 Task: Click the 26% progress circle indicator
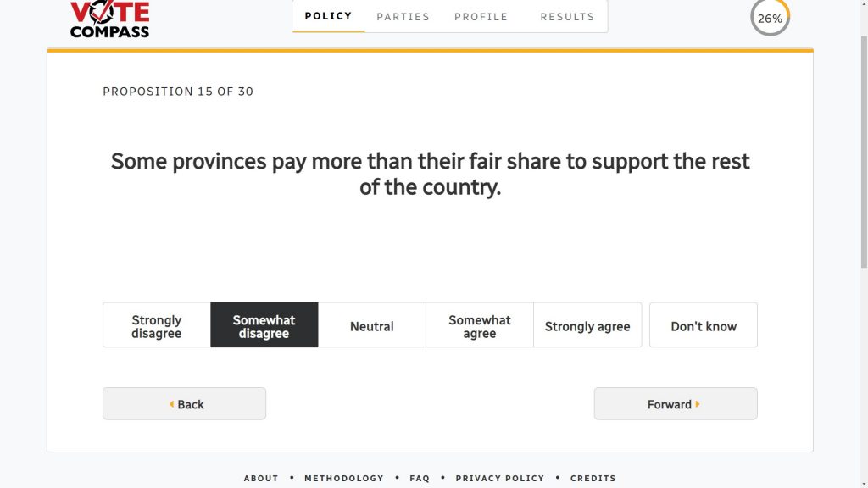[x=770, y=18]
